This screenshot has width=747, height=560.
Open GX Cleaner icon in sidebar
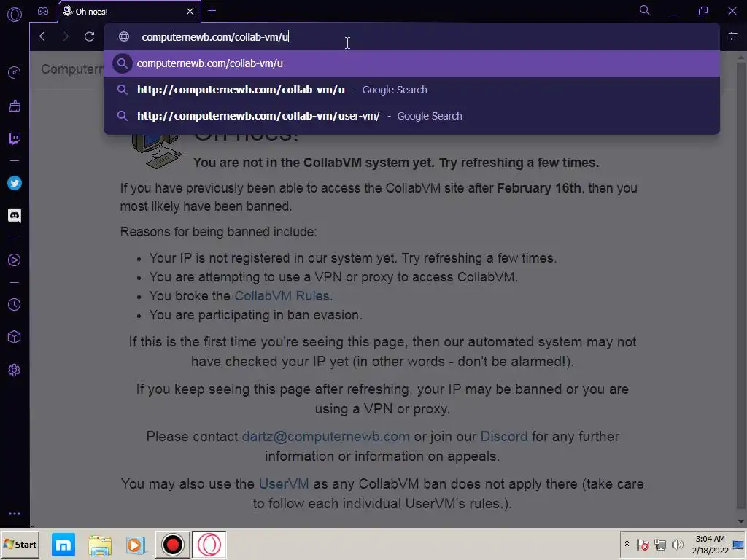click(15, 105)
